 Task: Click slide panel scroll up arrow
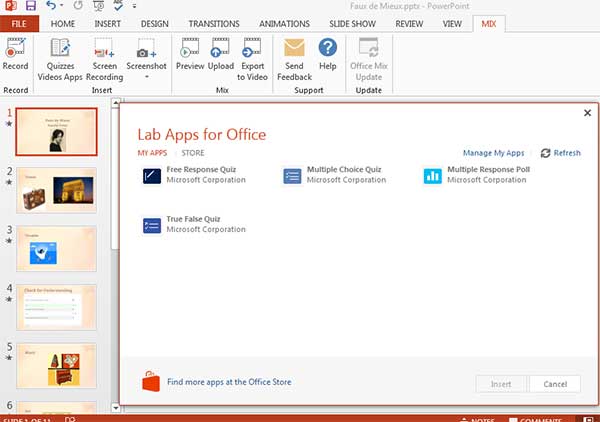[x=116, y=103]
